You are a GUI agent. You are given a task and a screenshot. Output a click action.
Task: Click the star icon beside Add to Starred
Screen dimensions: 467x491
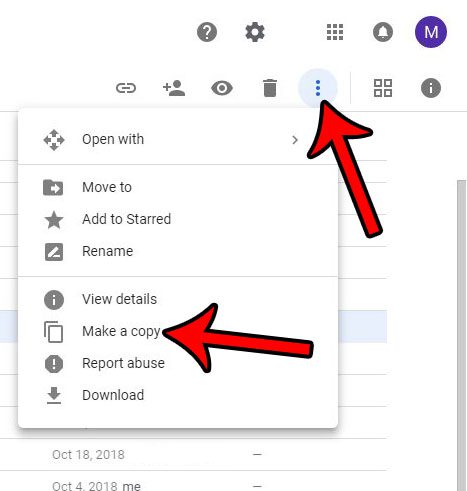coord(54,220)
